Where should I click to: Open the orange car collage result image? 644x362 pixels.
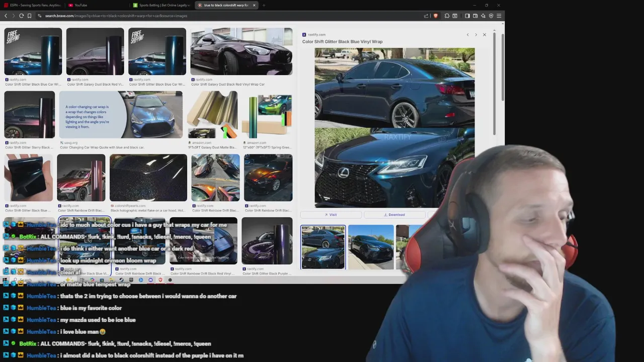point(215,177)
